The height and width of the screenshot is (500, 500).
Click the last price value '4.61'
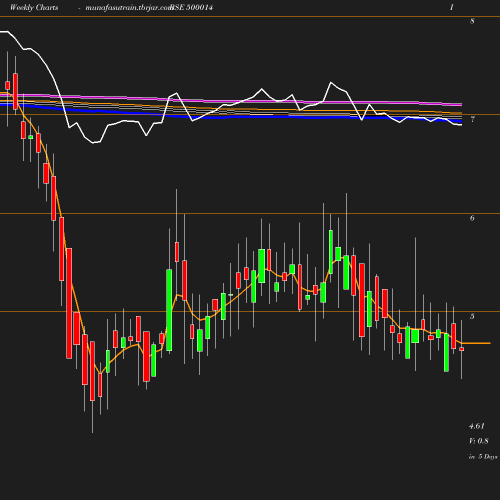(477, 426)
